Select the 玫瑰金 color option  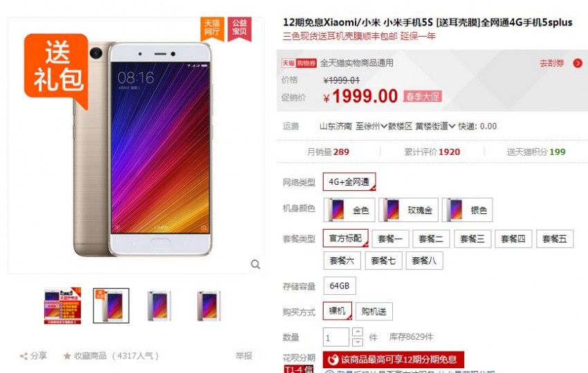coord(408,210)
